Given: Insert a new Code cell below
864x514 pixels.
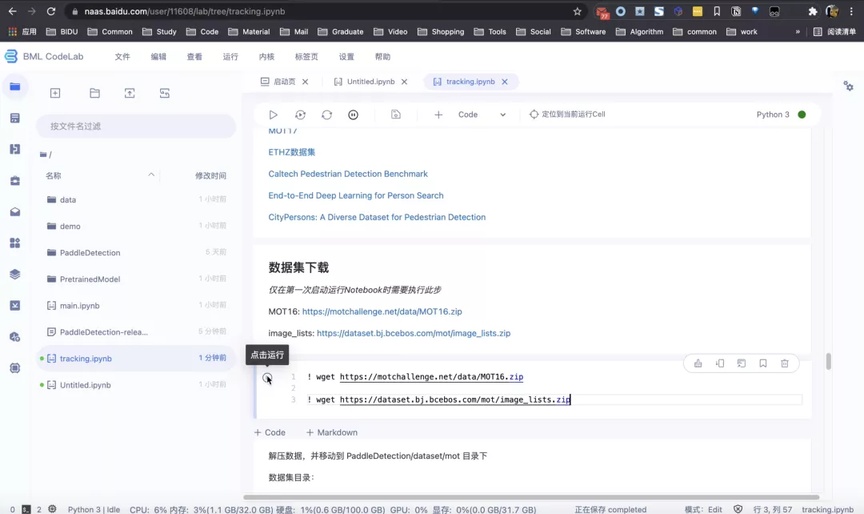Looking at the screenshot, I should 269,432.
